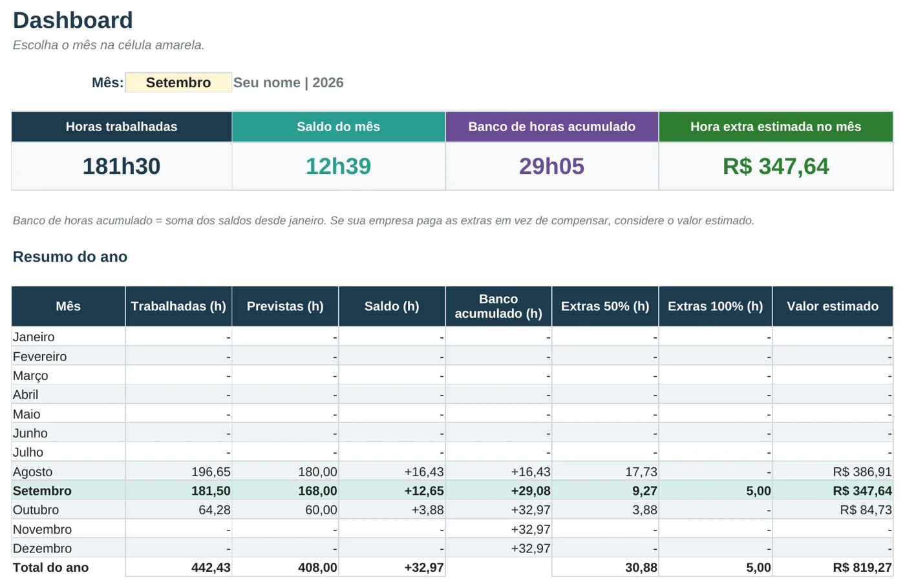Image resolution: width=905 pixels, height=588 pixels.
Task: Click 'Hora extra estimada no mês' header
Action: (x=776, y=127)
